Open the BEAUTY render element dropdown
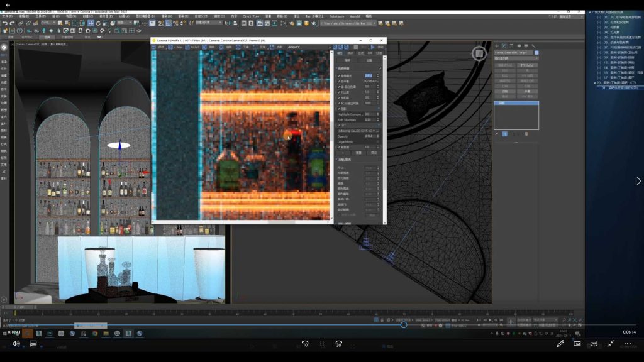This screenshot has width=644, height=362. point(308,47)
